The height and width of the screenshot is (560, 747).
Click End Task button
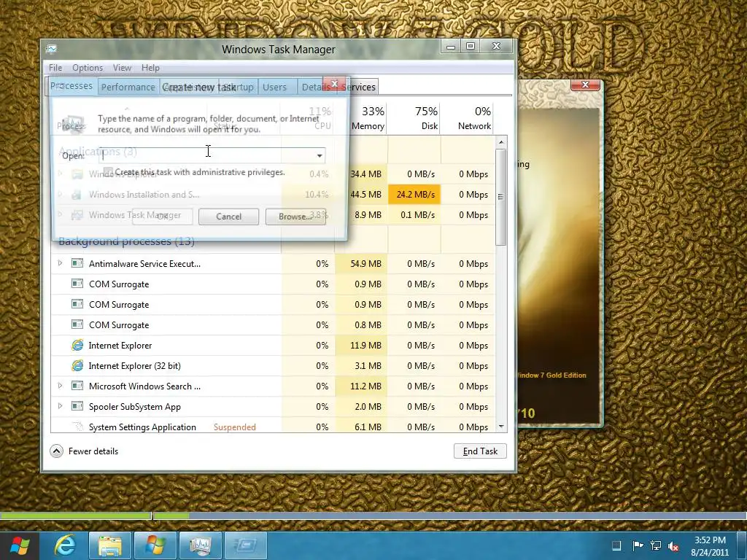coord(480,451)
